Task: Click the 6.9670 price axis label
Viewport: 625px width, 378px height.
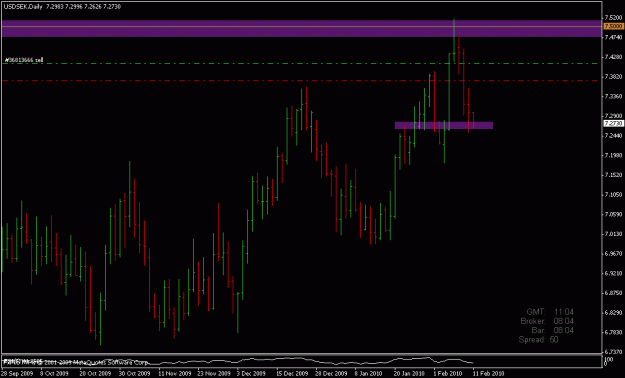Action: pyautogui.click(x=613, y=254)
